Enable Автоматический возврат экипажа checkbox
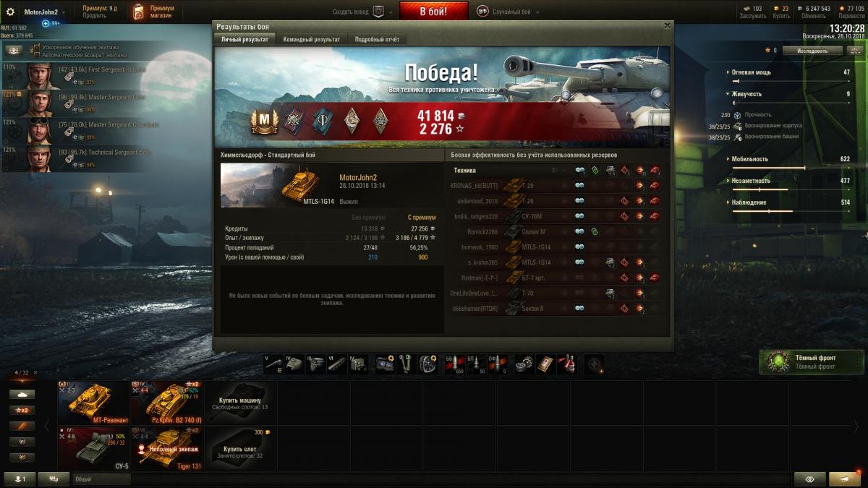This screenshot has width=868, height=488. 38,54
